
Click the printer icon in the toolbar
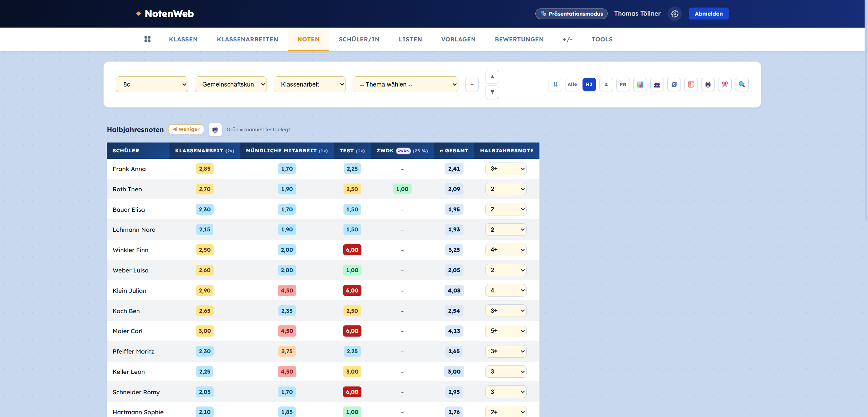(708, 84)
